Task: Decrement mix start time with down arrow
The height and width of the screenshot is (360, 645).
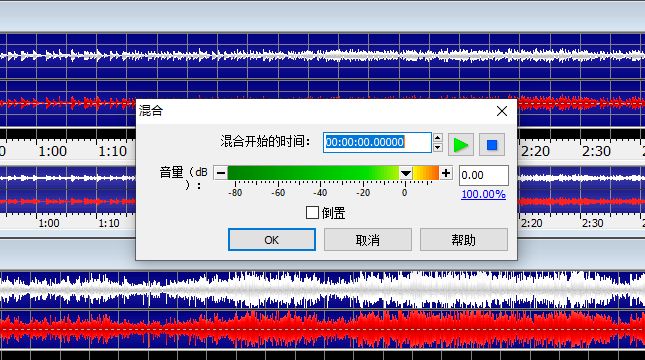Action: pos(438,147)
